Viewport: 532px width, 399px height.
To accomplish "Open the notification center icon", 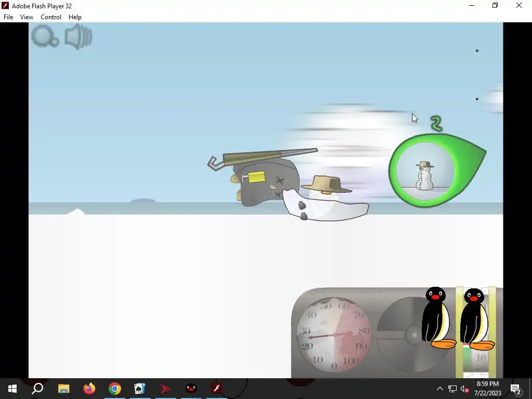I will 516,389.
